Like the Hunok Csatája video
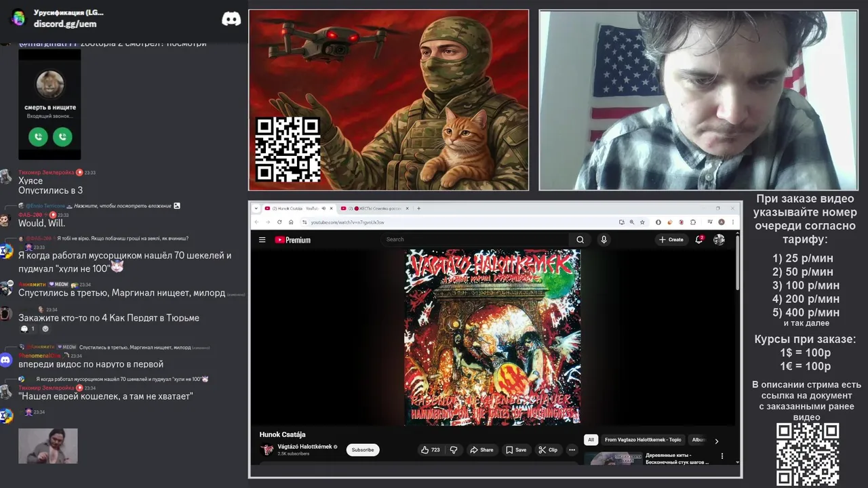Image resolution: width=868 pixels, height=488 pixels. click(x=430, y=450)
